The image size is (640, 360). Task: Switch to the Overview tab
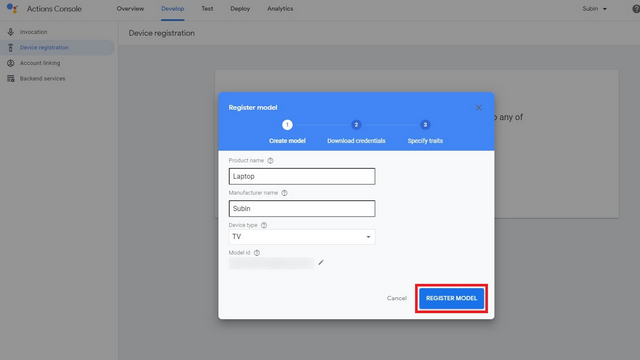click(130, 9)
